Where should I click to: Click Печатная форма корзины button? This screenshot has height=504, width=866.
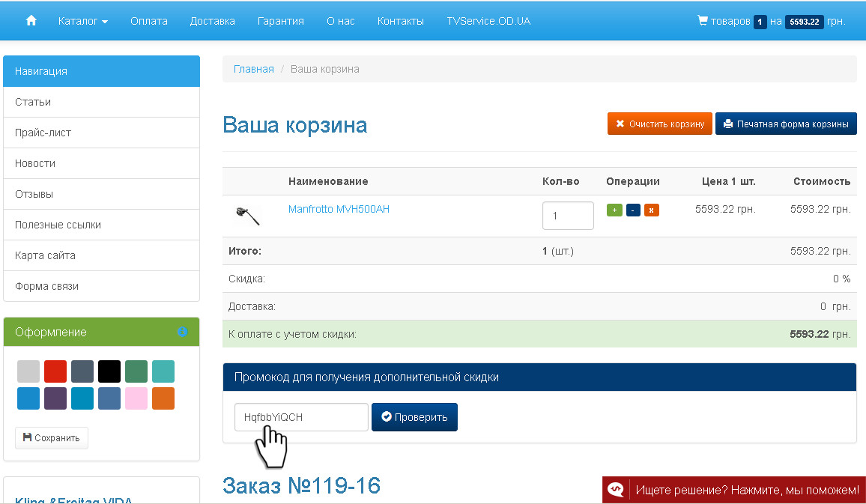(x=786, y=124)
